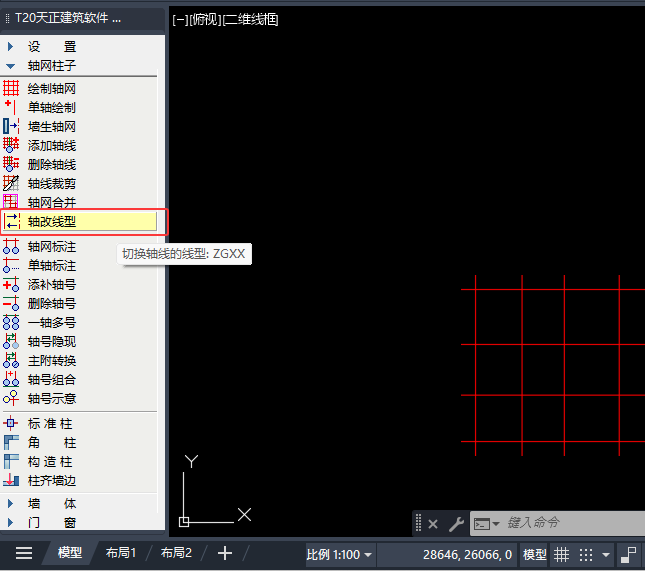
Task: Toggle 模型 space button in status bar
Action: pos(534,555)
